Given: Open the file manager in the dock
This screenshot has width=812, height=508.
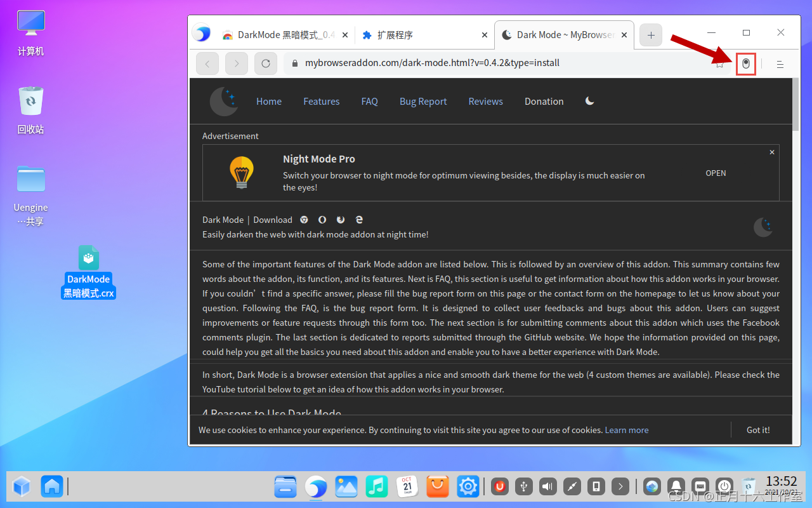Looking at the screenshot, I should [285, 487].
